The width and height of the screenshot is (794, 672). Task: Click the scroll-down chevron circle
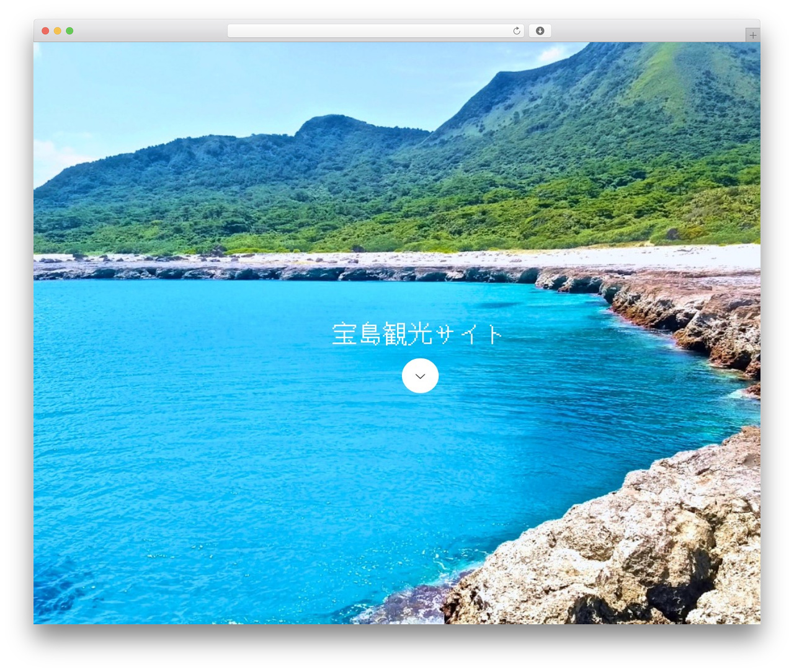coord(420,376)
